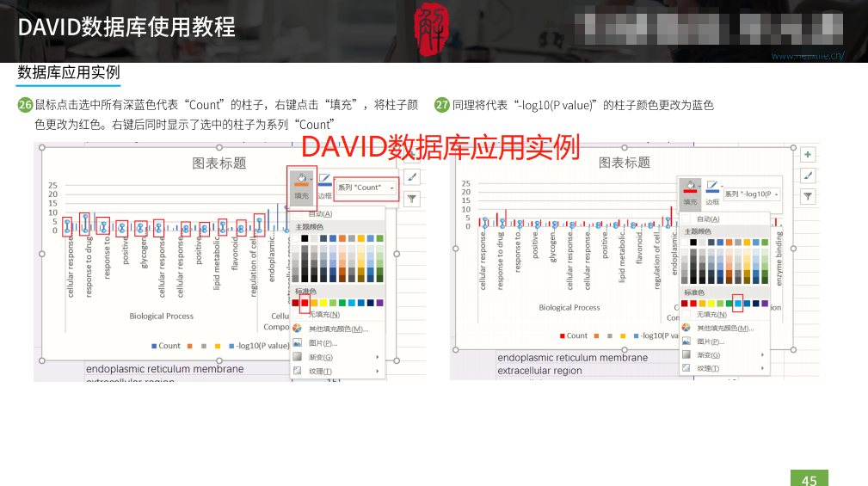Click the 边框 outline pen in left chart
The height and width of the screenshot is (486, 868).
pyautogui.click(x=324, y=180)
